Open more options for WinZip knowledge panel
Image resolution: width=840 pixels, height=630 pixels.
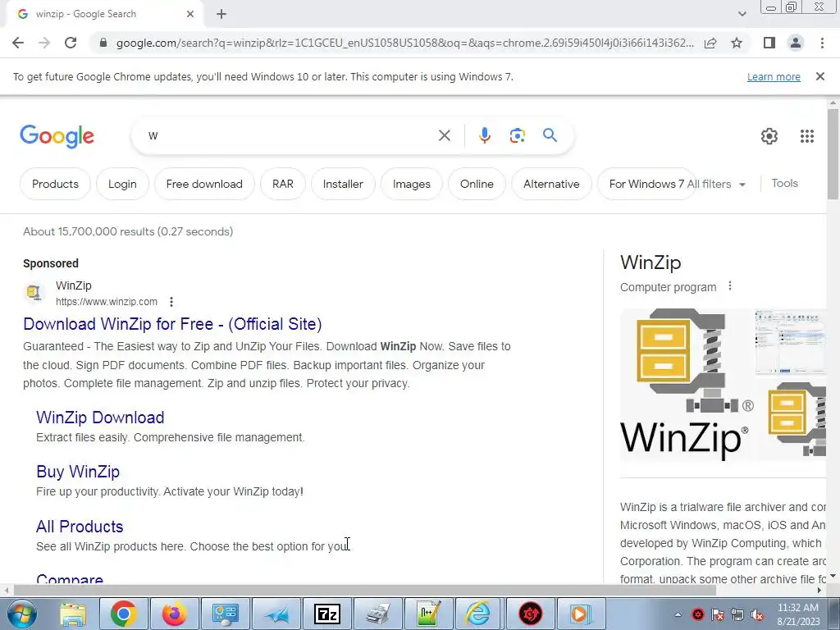click(x=729, y=286)
